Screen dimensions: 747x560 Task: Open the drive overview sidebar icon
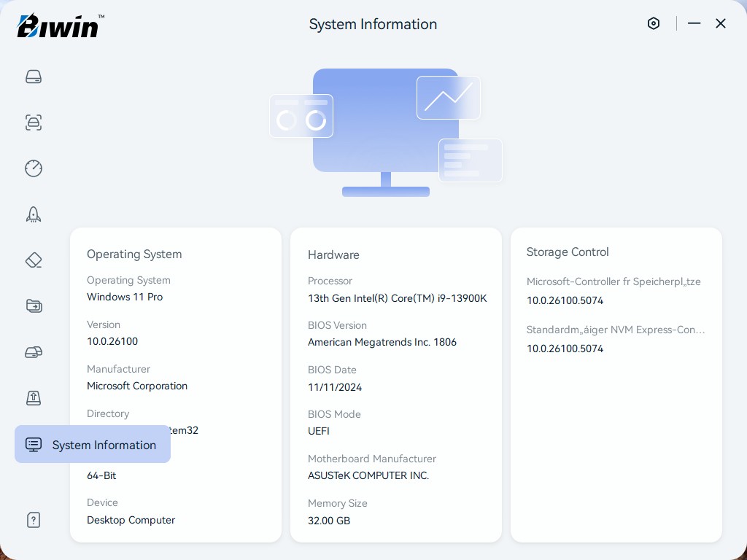(x=34, y=77)
